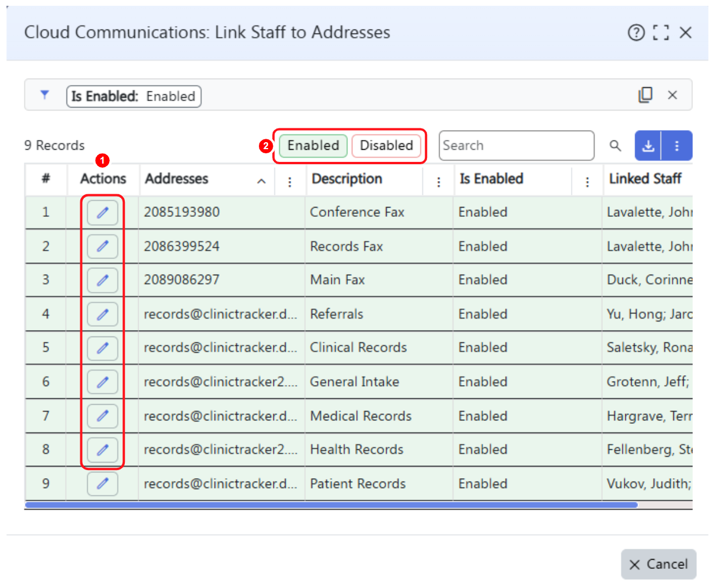Close the Link Staff to Addresses dialog
Screen dimensions: 716x588
(685, 33)
